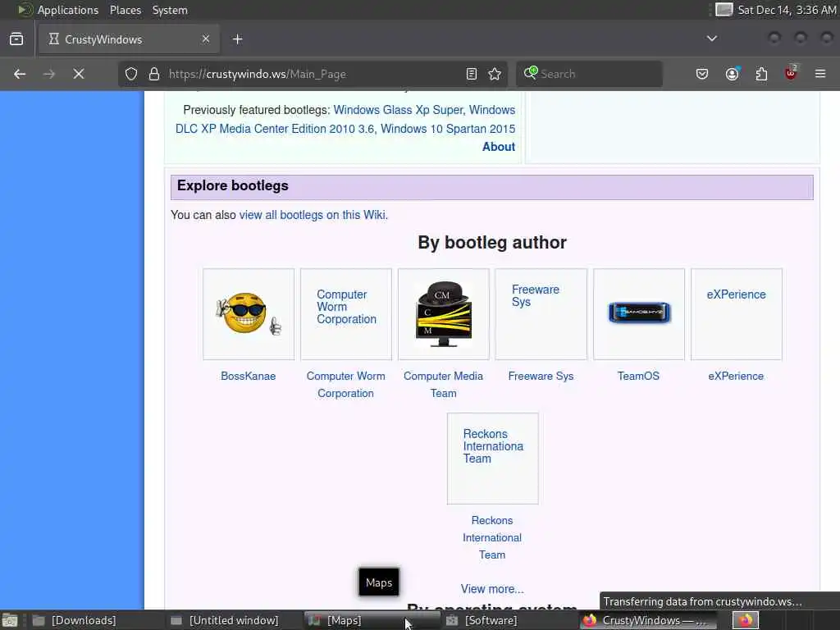Expand the list all tabs chevron

click(712, 39)
